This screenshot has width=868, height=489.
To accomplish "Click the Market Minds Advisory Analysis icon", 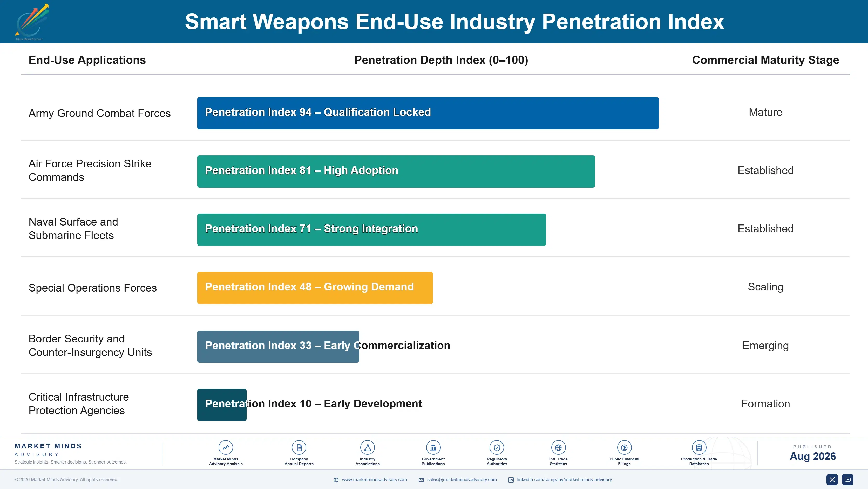I will [226, 447].
